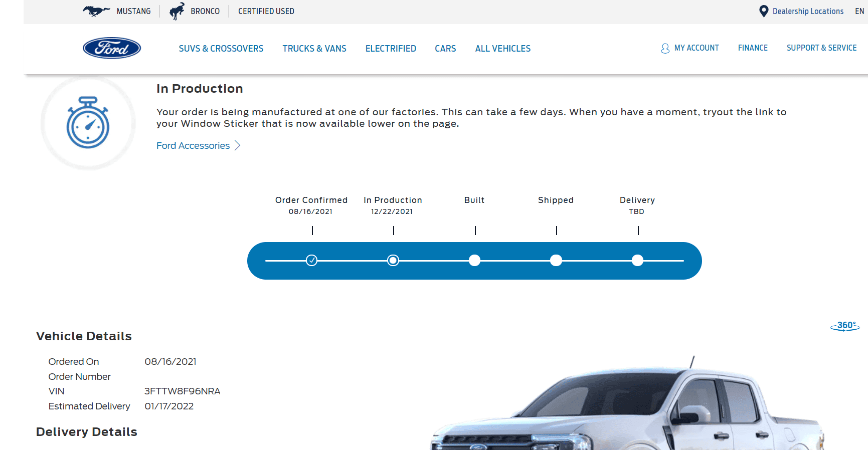
Task: Click the white truck image
Action: (628, 403)
